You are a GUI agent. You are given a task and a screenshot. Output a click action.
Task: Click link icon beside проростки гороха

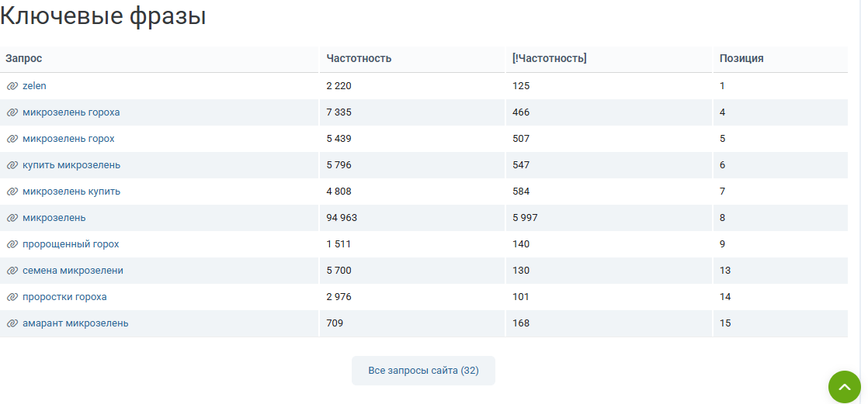tap(12, 297)
